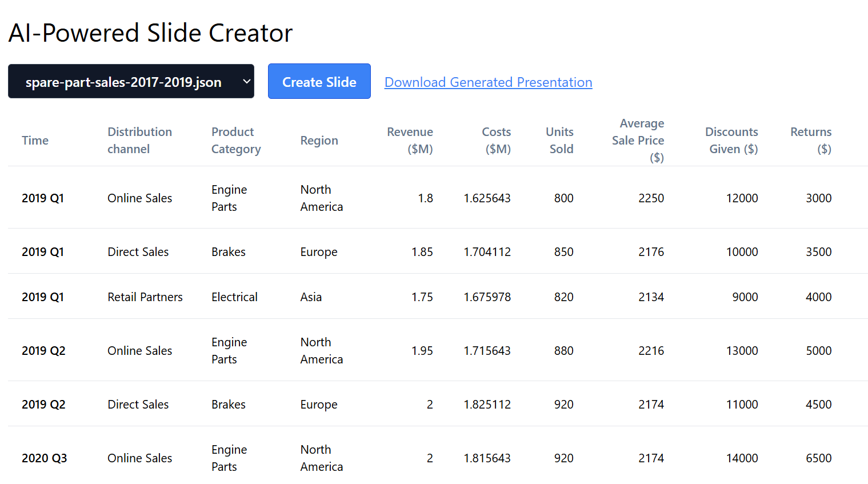
Task: Click the Revenue ($M) column header
Action: (x=410, y=141)
